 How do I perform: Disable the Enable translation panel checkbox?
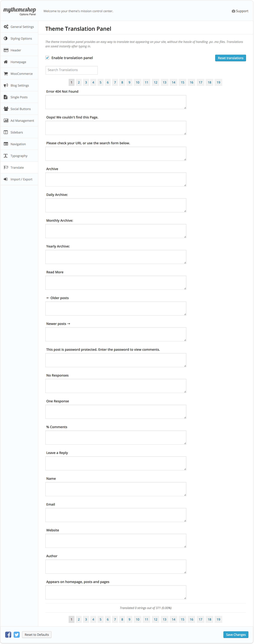pos(47,58)
